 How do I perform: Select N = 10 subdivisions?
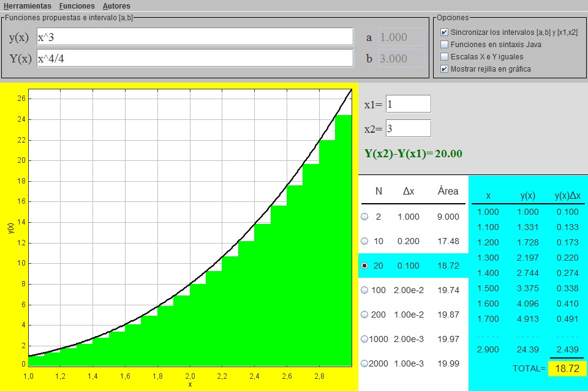pos(365,241)
